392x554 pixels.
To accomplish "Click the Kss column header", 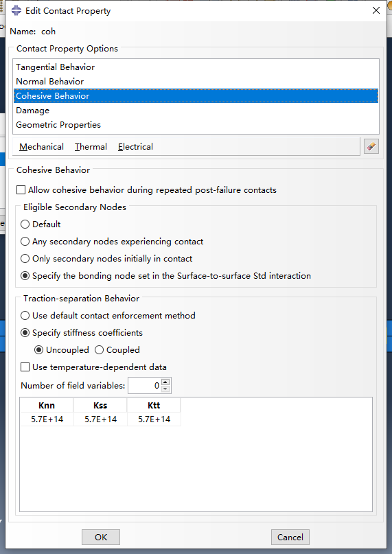I will point(100,405).
